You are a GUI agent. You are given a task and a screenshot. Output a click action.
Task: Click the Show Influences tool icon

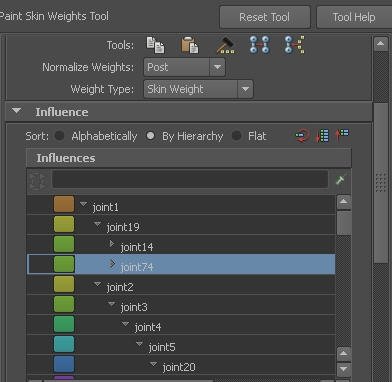click(295, 45)
